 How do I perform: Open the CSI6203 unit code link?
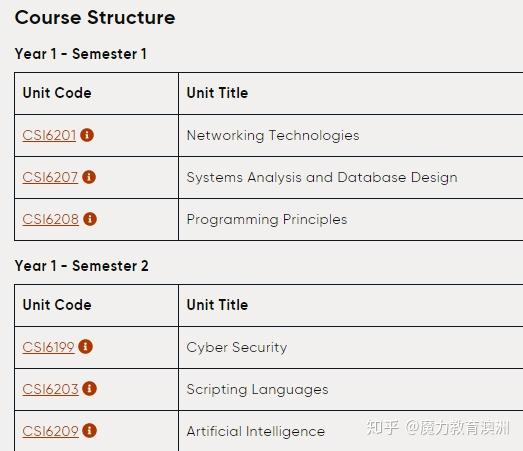click(x=50, y=389)
